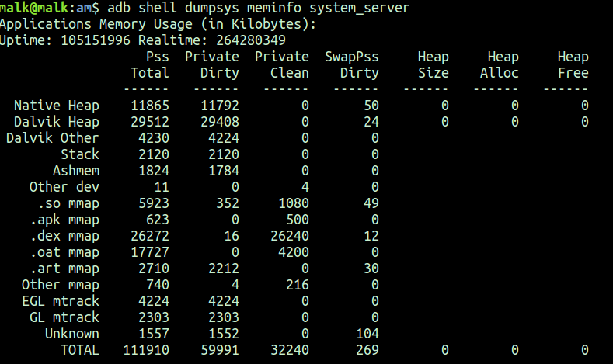Image resolution: width=613 pixels, height=364 pixels.
Task: Click Other dev Pss Total 11
Action: [162, 187]
